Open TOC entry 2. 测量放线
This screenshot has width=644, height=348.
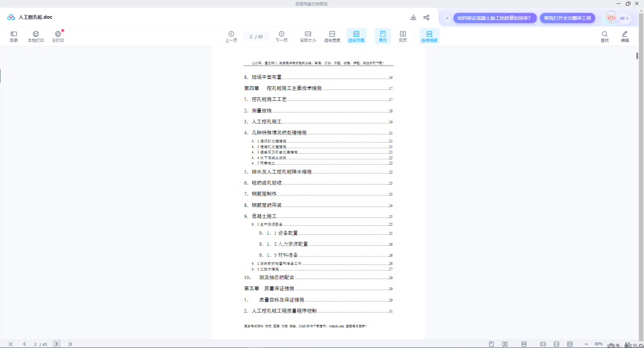click(318, 111)
